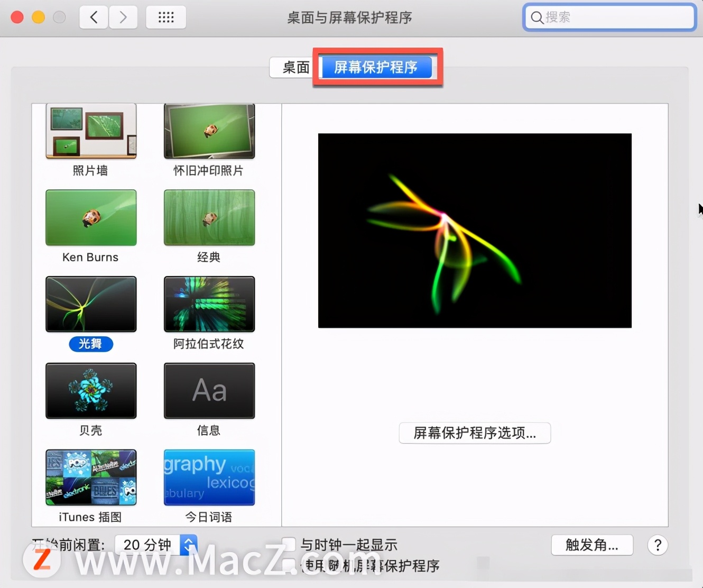Select the 经典 screensaver

click(x=209, y=217)
